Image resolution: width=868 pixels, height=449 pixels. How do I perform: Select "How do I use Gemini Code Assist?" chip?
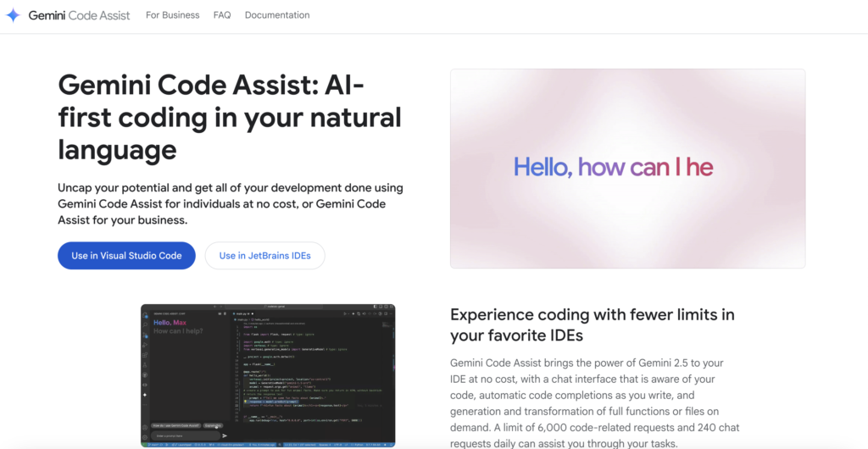tap(175, 424)
